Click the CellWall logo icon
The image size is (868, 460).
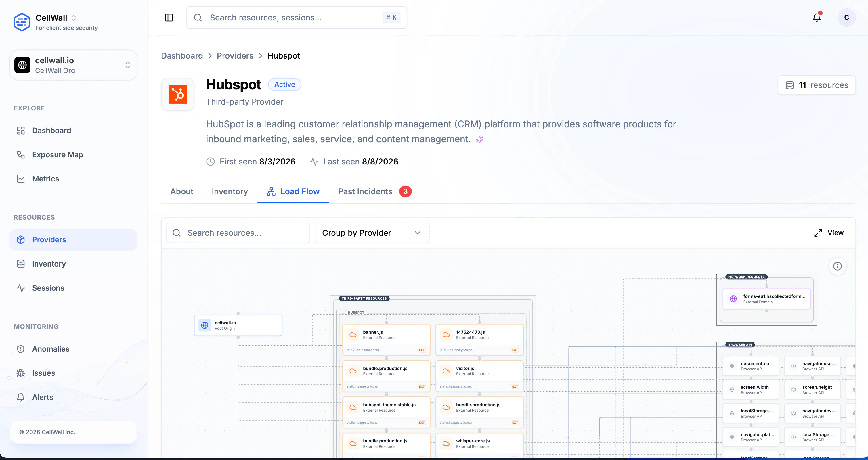coord(22,22)
